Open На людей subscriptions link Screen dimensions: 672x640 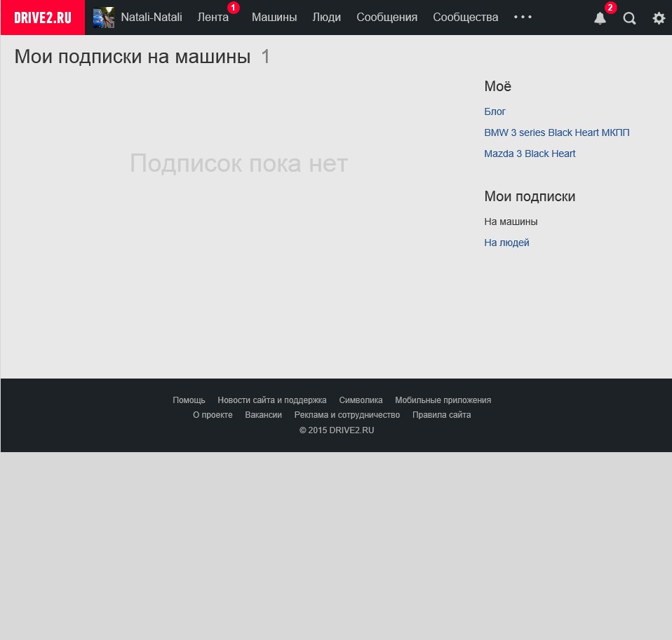506,243
